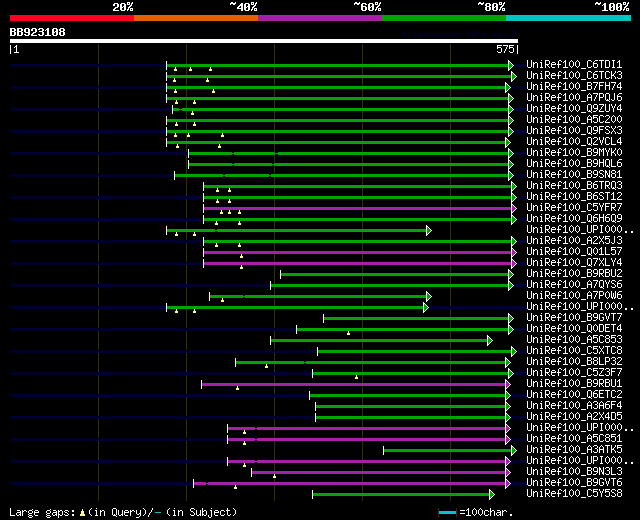Image resolution: width=640 pixels, height=520 pixels.
Task: Select the UniRef100_Q6ETC2 label
Action: click(574, 395)
